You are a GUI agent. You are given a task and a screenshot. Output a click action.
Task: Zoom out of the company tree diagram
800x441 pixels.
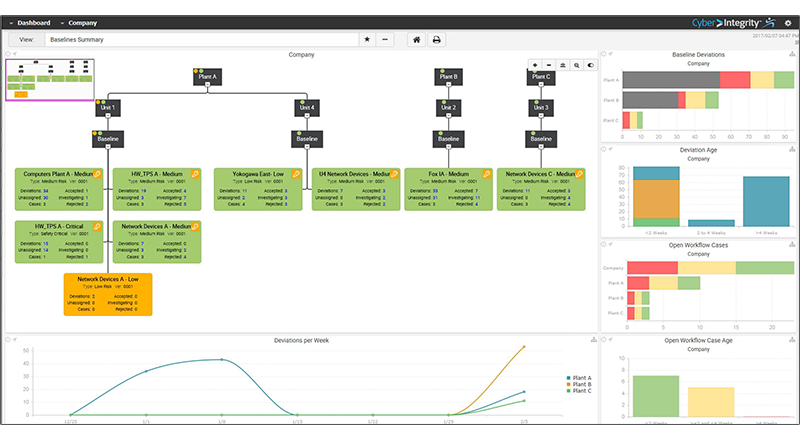tap(549, 65)
